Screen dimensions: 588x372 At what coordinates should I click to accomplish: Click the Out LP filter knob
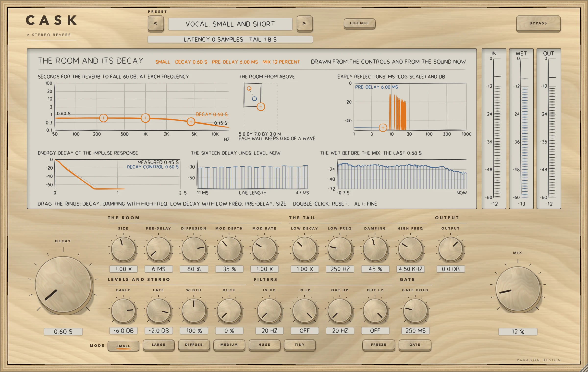tap(375, 311)
